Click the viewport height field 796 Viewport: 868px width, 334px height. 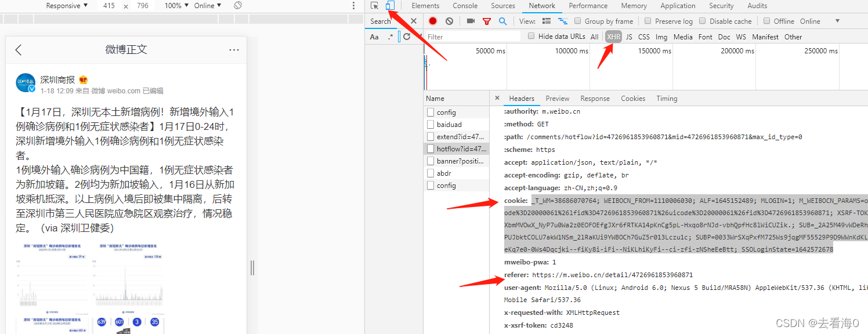[143, 6]
